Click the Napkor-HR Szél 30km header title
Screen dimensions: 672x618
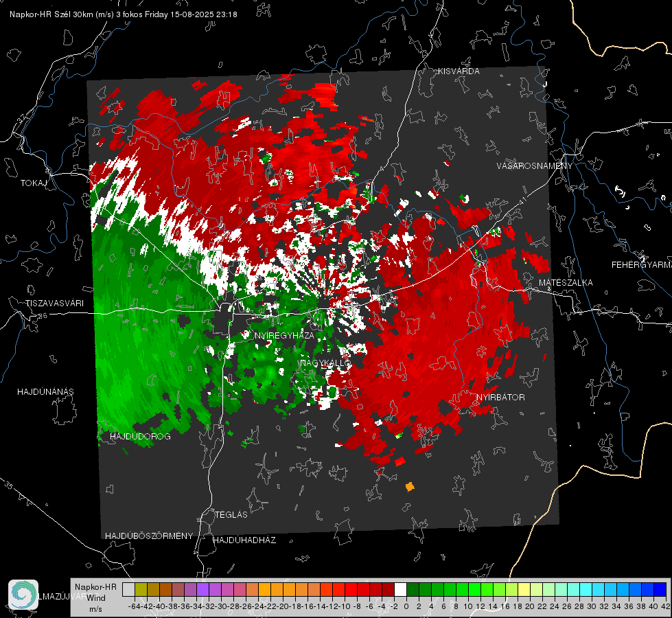(124, 14)
